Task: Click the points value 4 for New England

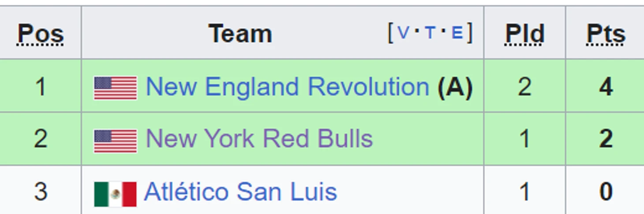Action: click(606, 87)
